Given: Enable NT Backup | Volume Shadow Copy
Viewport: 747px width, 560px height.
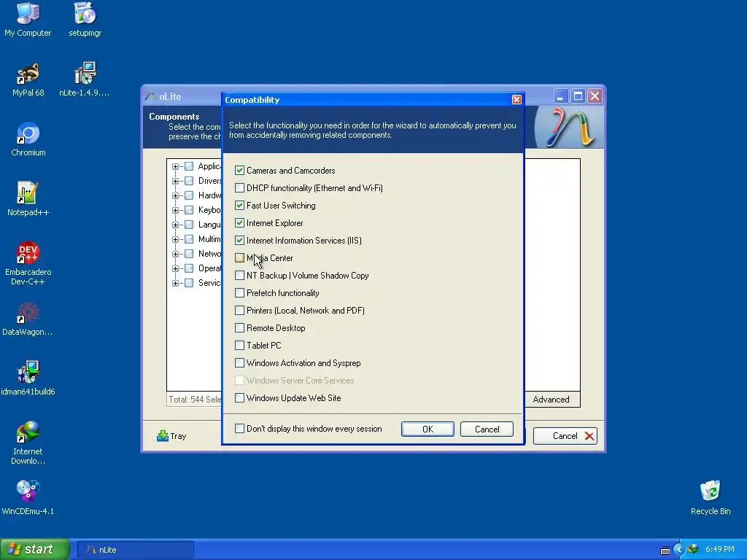Looking at the screenshot, I should click(x=239, y=276).
